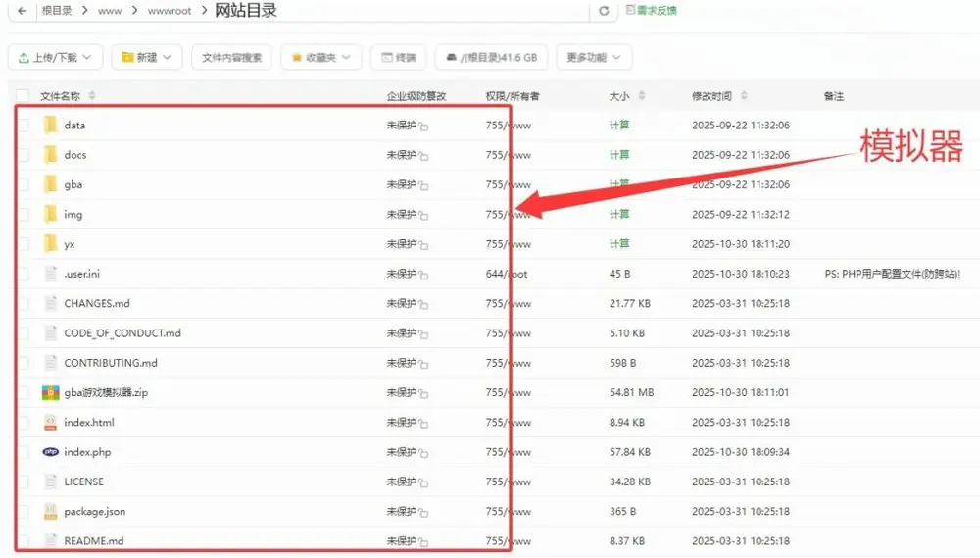Click 计算 for the yx folder
This screenshot has height=558, width=980.
click(x=619, y=244)
